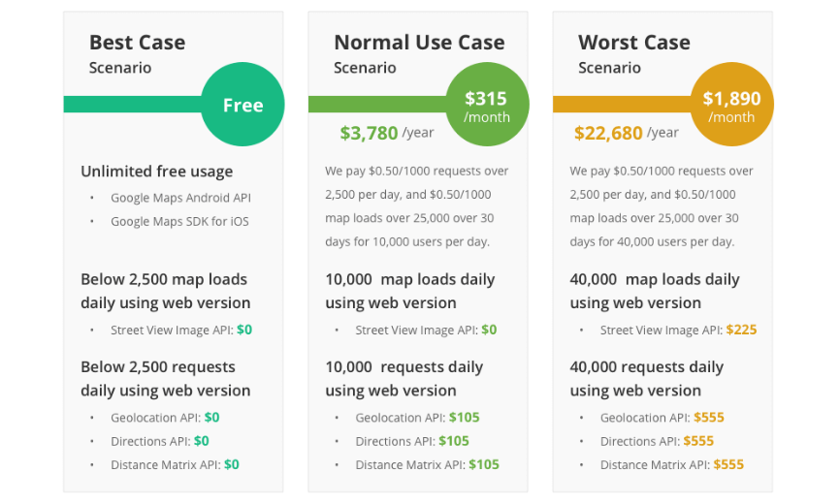Click the Distance Matrix API $0 item
The height and width of the screenshot is (504, 840).
click(x=175, y=464)
